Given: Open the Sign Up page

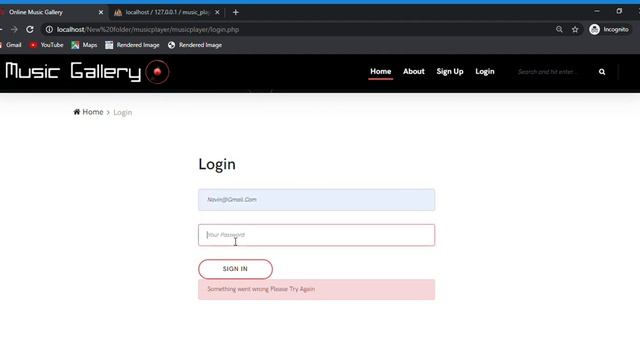Looking at the screenshot, I should 450,71.
